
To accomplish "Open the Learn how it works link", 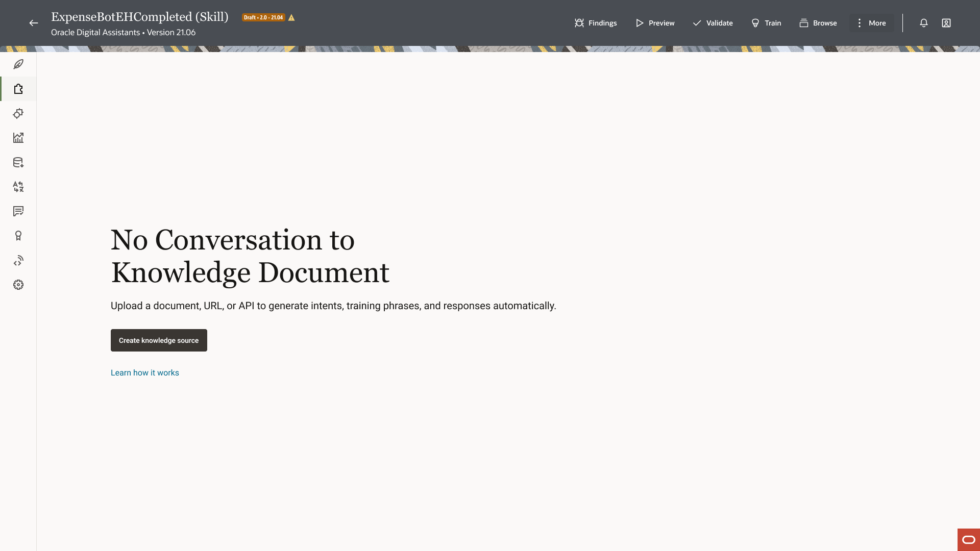I will (x=145, y=373).
